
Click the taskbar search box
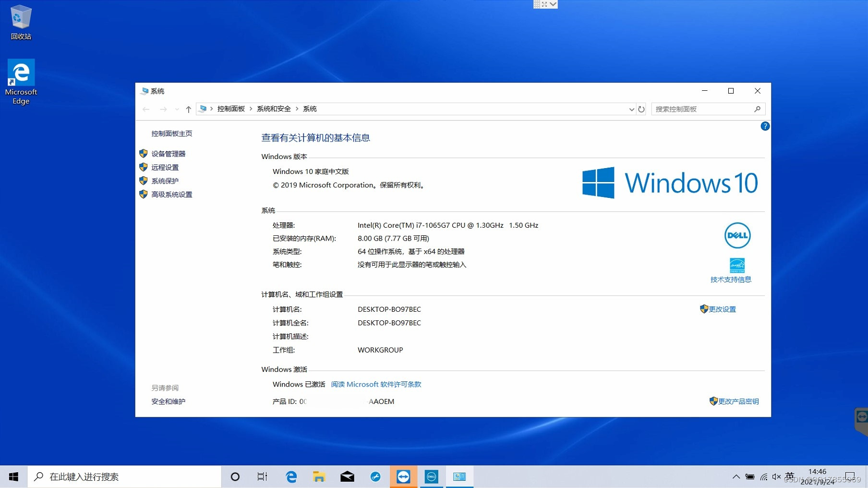point(124,476)
